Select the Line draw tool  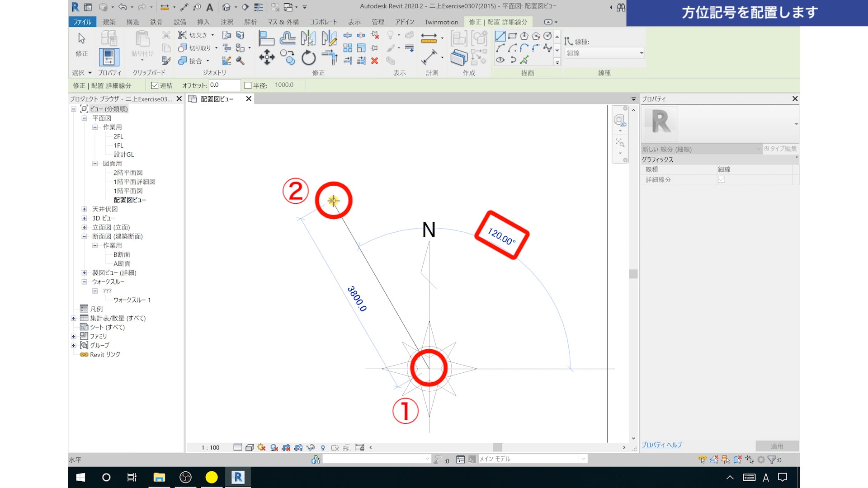500,36
